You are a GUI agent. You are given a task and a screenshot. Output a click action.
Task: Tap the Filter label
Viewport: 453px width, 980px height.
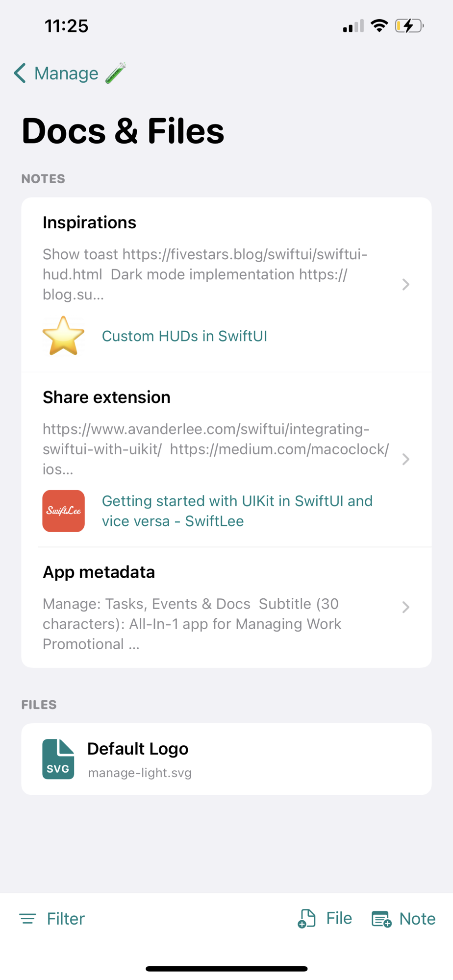[x=66, y=919]
